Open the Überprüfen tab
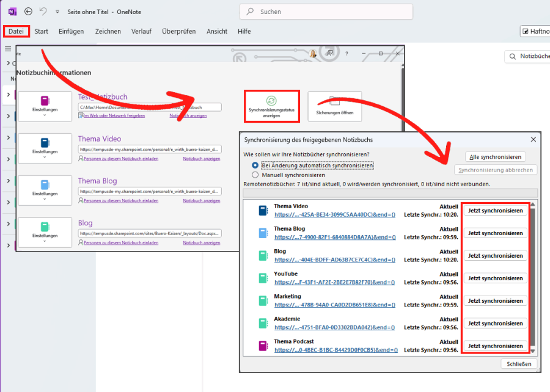Screen dimensions: 550x392 pos(179,31)
